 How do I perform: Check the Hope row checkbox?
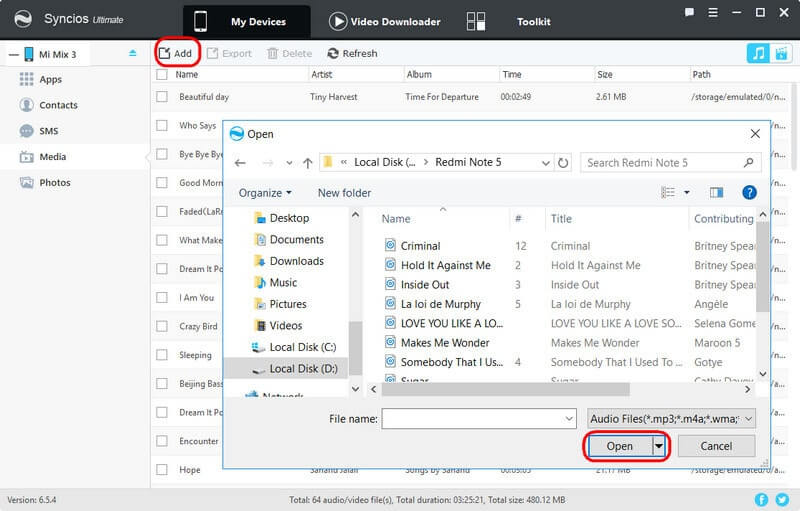pos(162,470)
